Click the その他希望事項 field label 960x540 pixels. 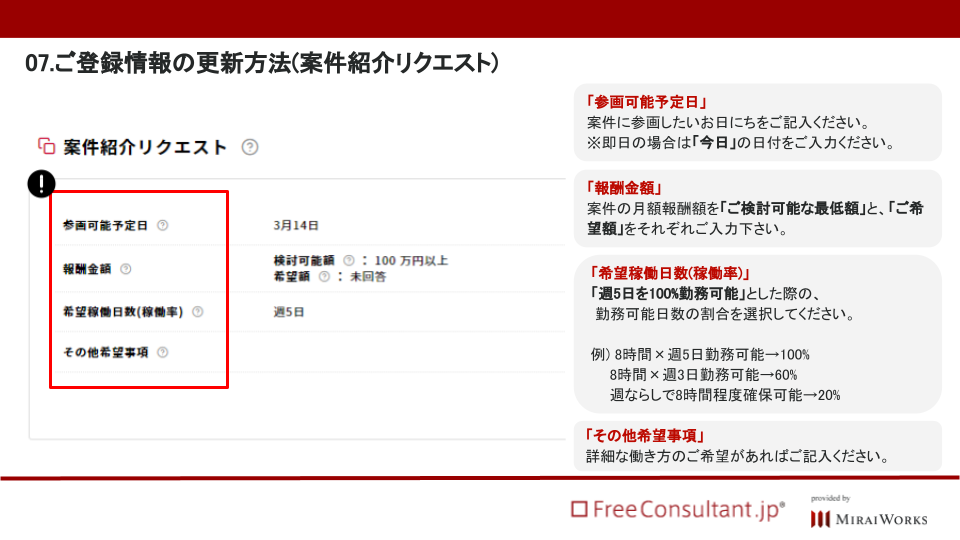tap(105, 352)
